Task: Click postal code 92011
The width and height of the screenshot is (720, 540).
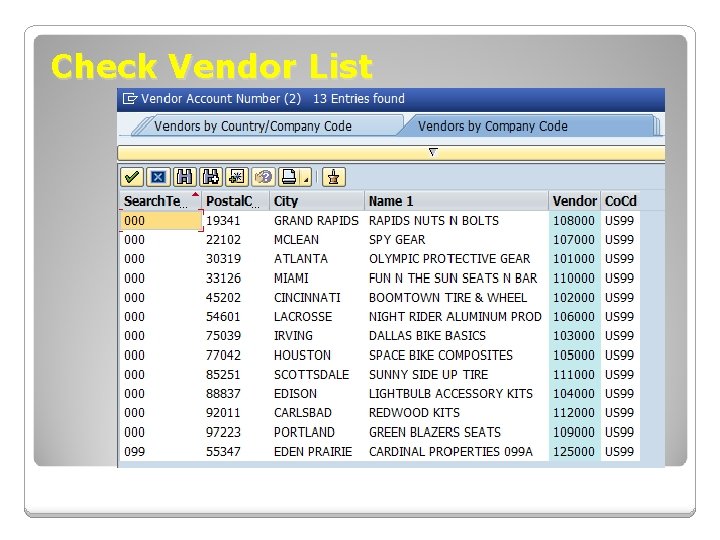Action: [x=223, y=413]
